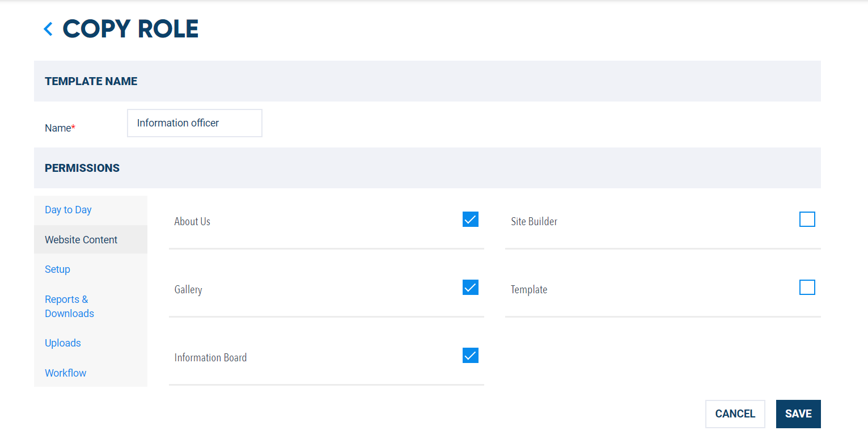Uncheck the Gallery permission checkbox
The height and width of the screenshot is (439, 868).
pyautogui.click(x=471, y=287)
